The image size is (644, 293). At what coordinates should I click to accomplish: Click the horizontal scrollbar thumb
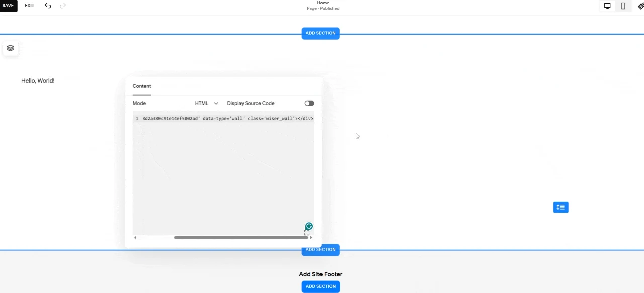point(241,237)
